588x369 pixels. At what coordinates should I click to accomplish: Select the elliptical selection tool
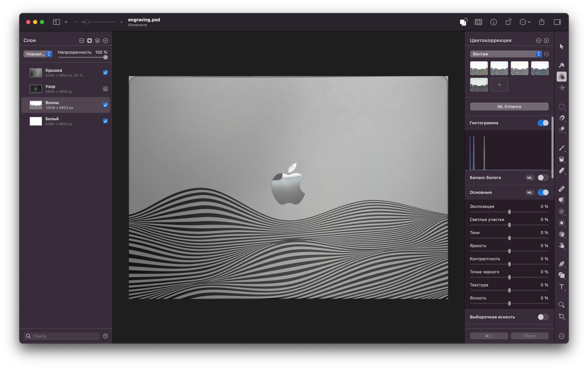tap(561, 107)
